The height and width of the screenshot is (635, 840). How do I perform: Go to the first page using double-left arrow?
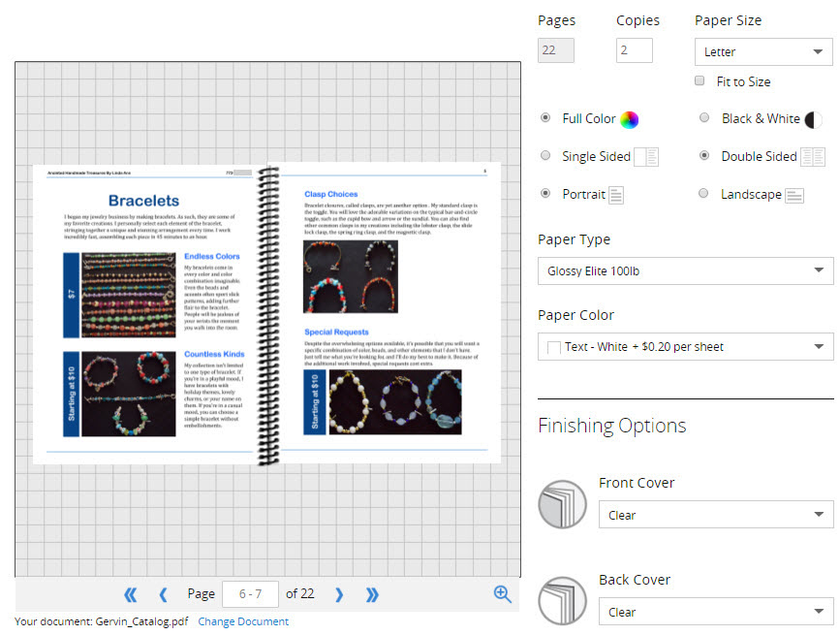(x=131, y=594)
